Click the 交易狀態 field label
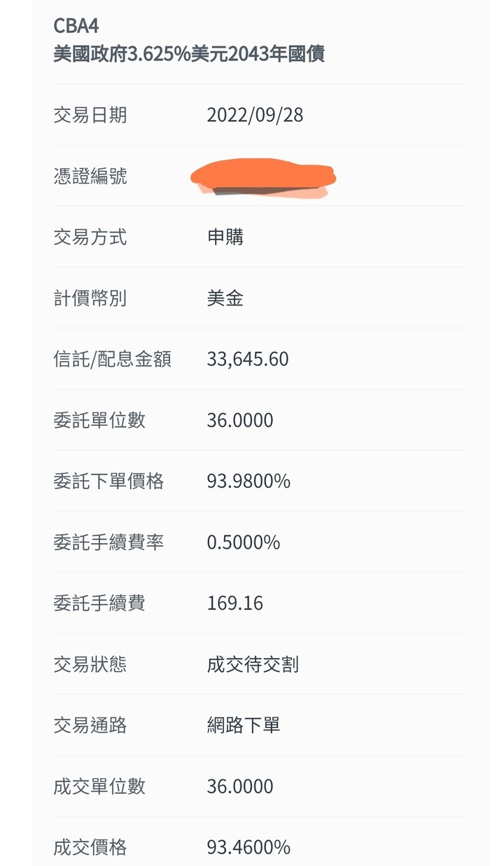Image resolution: width=504 pixels, height=866 pixels. coord(90,664)
